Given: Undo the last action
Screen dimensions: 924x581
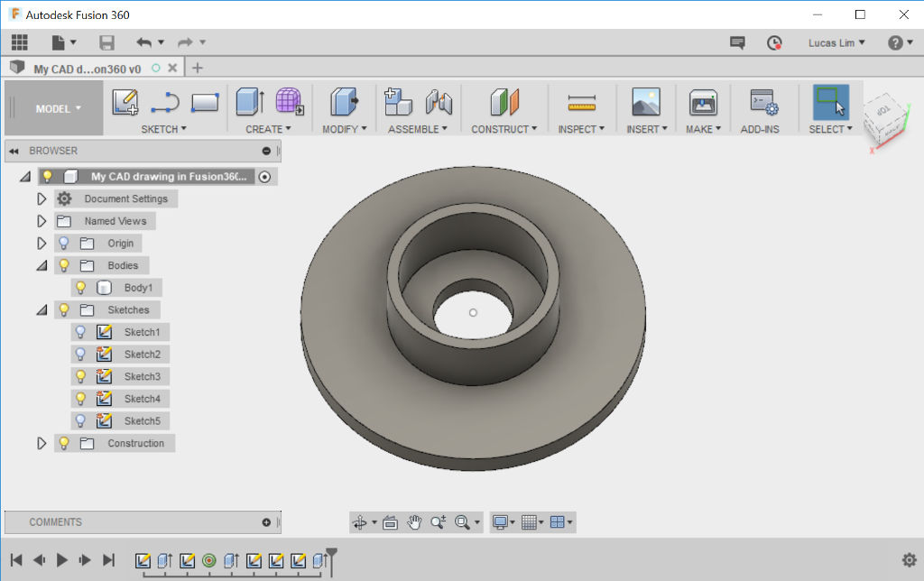Looking at the screenshot, I should click(x=144, y=42).
